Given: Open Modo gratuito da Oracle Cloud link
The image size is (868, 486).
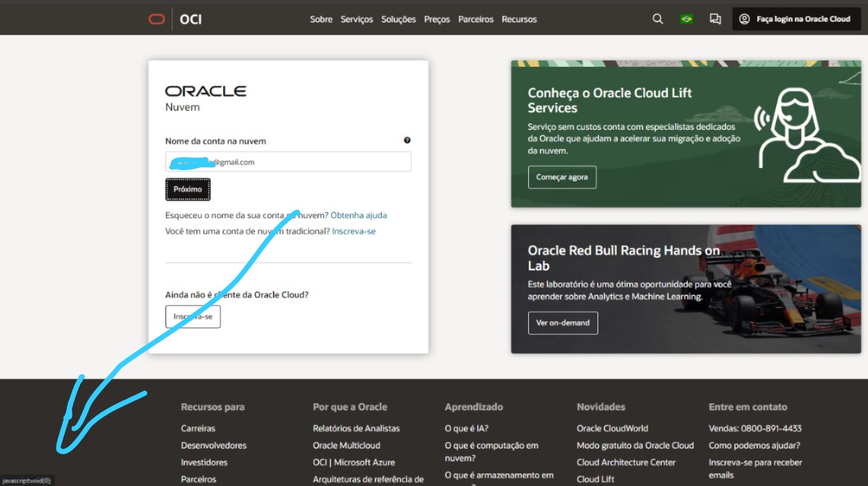Looking at the screenshot, I should click(x=635, y=445).
